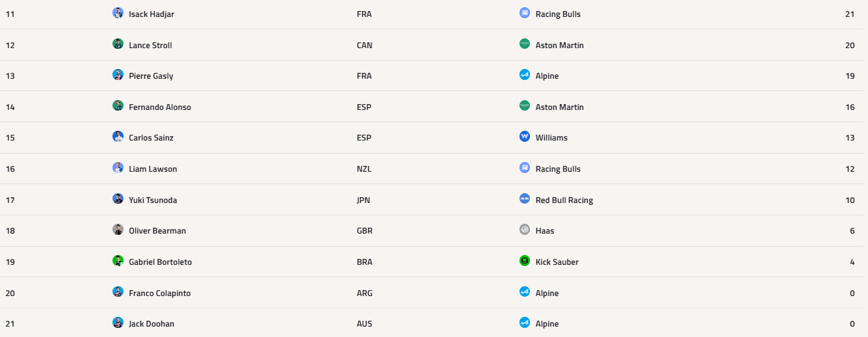
Task: Click the Haas team logo icon
Action: [525, 230]
